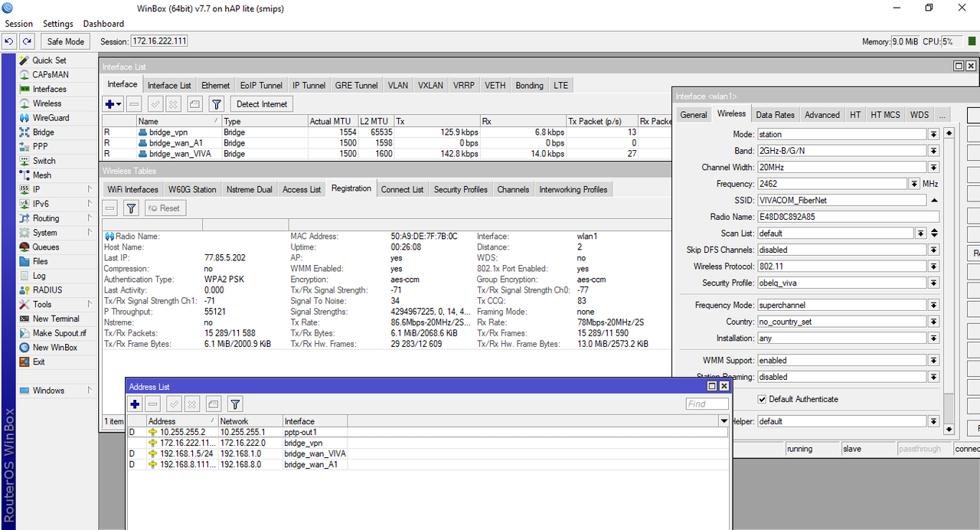Viewport: 980px width, 530px height.
Task: Click filter funnel icon in Interface List
Action: [x=217, y=104]
